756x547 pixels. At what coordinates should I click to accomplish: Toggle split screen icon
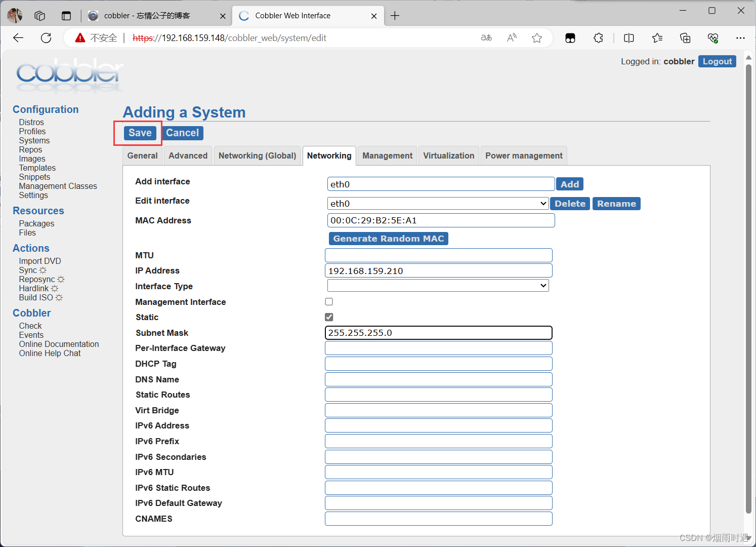click(x=629, y=38)
